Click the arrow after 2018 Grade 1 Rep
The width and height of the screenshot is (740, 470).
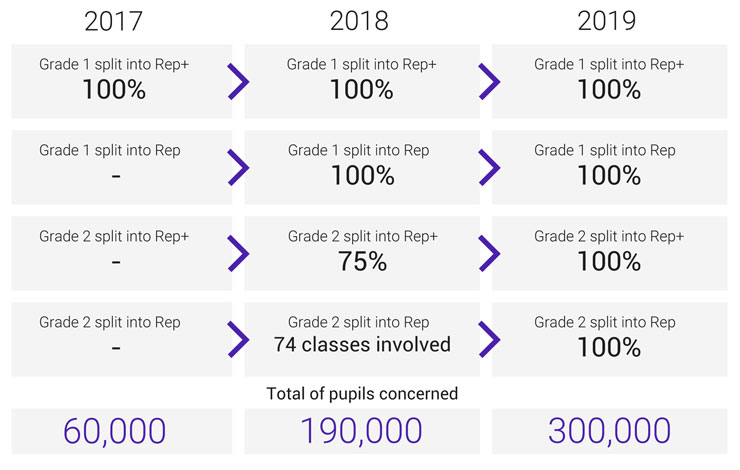click(x=489, y=168)
